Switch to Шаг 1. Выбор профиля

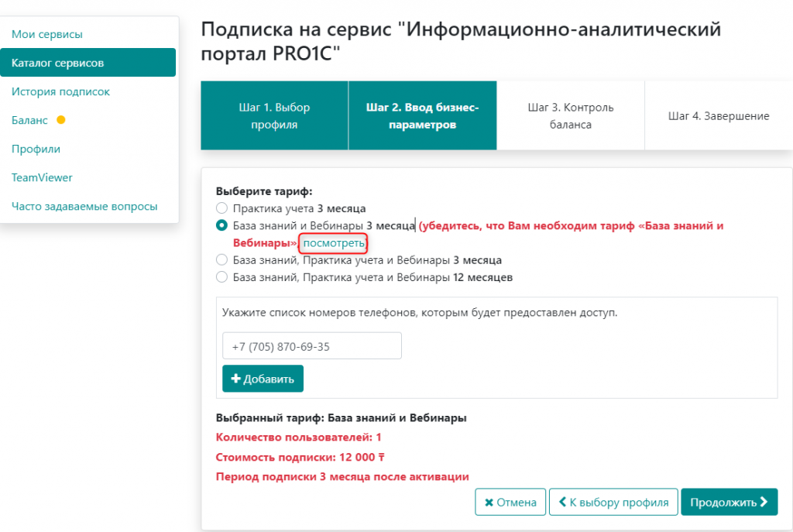(x=274, y=116)
